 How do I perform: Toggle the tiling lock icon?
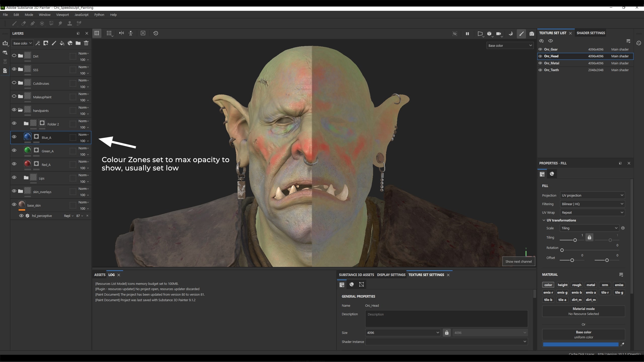[589, 237]
